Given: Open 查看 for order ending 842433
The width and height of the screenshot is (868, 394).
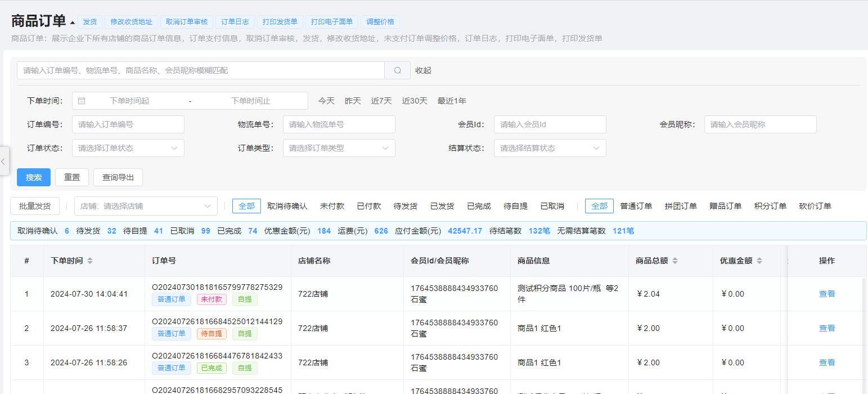Looking at the screenshot, I should point(827,362).
